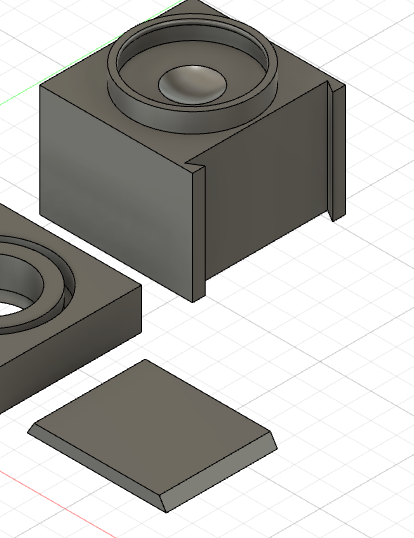
Task: Pick the top face of the flat chamfered plate
Action: 153,427
